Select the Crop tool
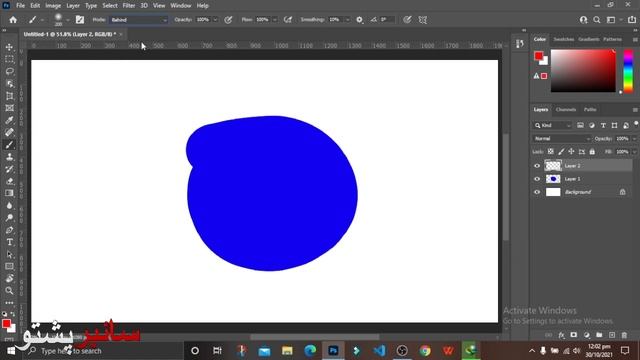Image resolution: width=640 pixels, height=360 pixels. (x=9, y=96)
